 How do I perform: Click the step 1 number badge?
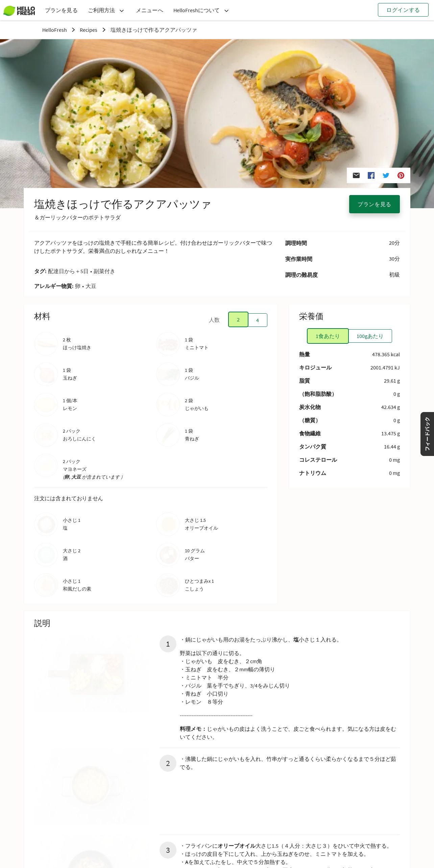click(168, 644)
